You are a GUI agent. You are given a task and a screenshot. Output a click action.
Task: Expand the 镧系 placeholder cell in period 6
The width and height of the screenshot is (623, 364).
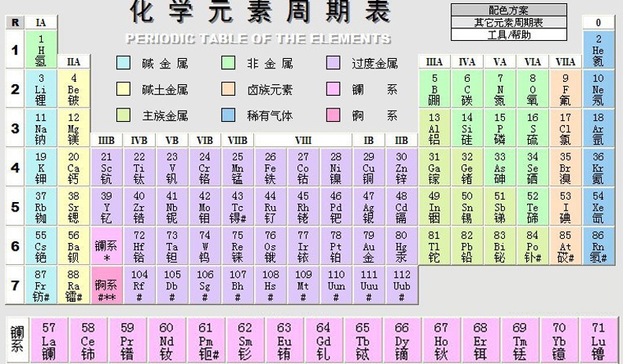coord(106,246)
